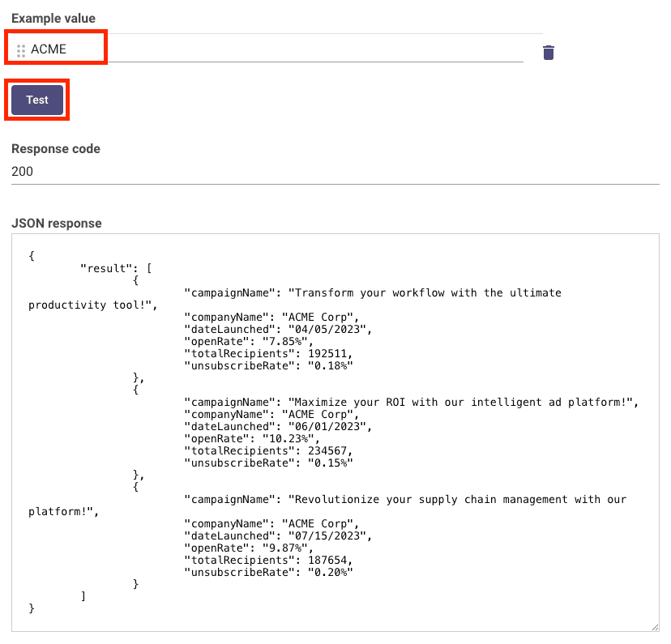The width and height of the screenshot is (671, 644).
Task: Click inside the JSON response text area
Action: (x=335, y=433)
